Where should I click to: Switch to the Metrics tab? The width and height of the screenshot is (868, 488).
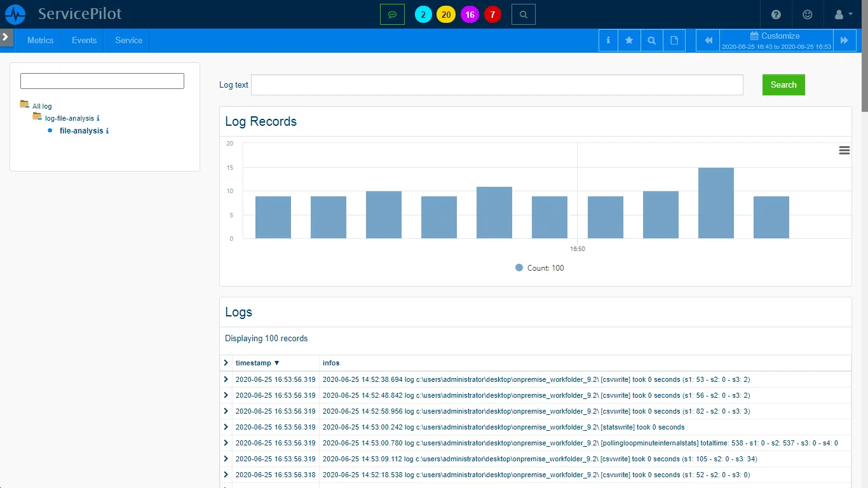pyautogui.click(x=39, y=40)
